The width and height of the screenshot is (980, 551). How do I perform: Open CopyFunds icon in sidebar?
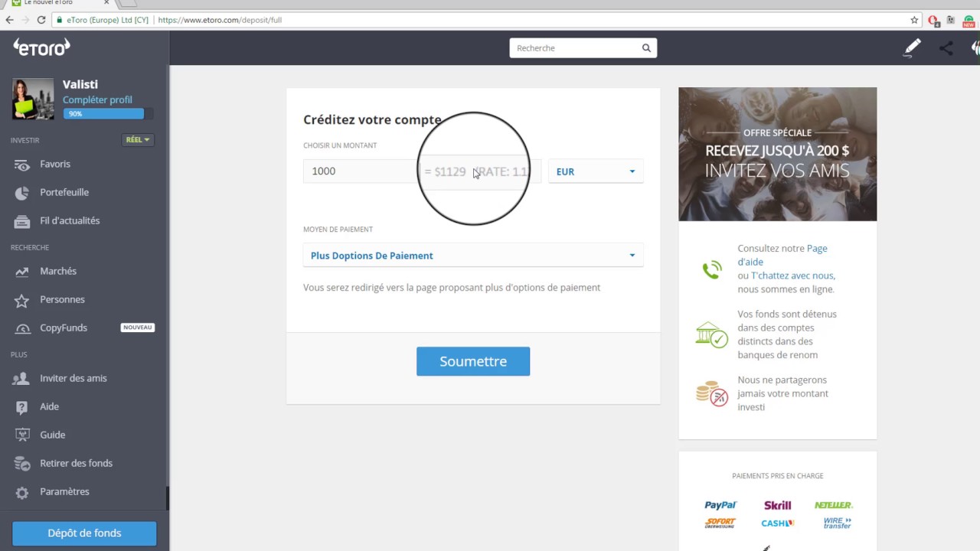(22, 328)
